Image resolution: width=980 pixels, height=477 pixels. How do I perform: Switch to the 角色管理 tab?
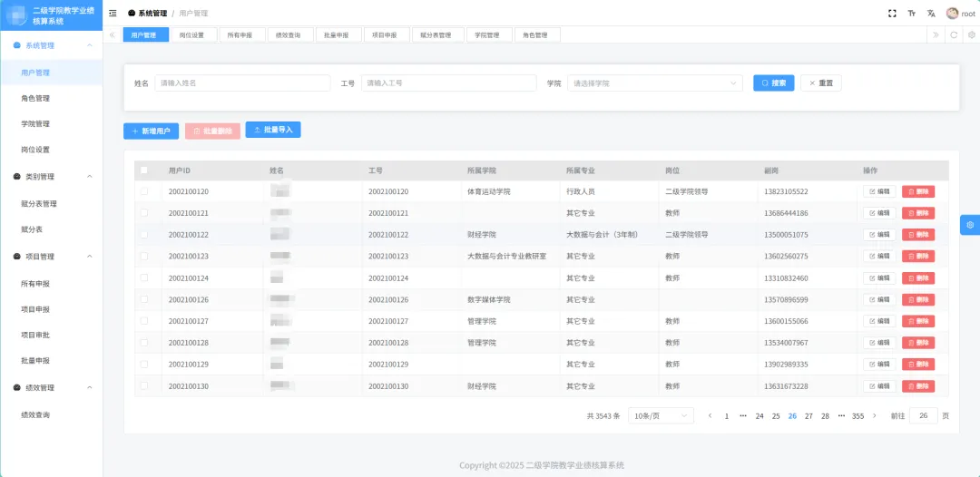coord(537,35)
